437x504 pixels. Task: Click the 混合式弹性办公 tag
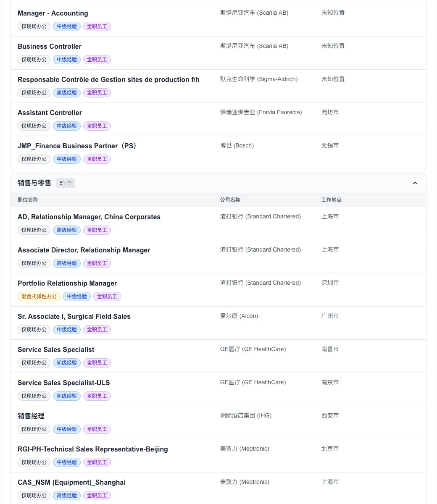pyautogui.click(x=39, y=297)
